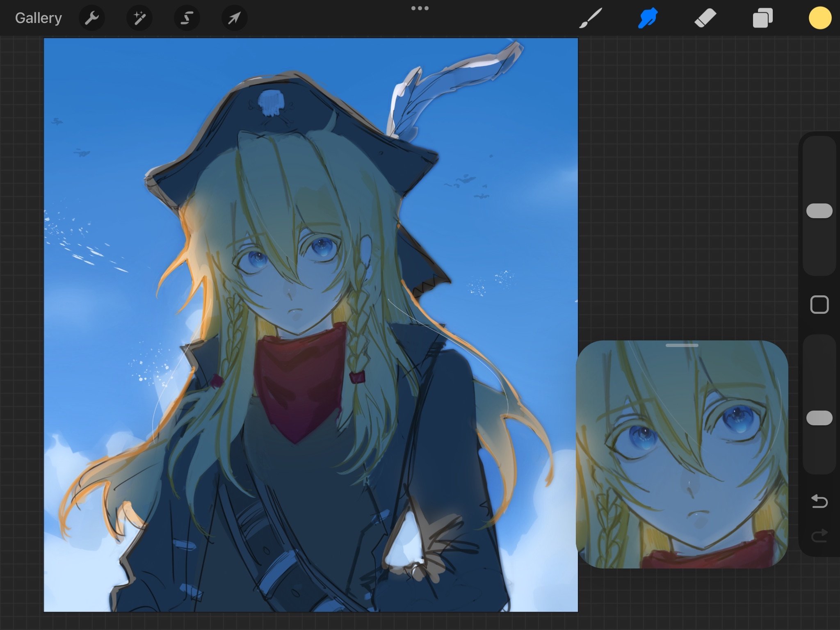Grab the reference window top handle bar

682,345
